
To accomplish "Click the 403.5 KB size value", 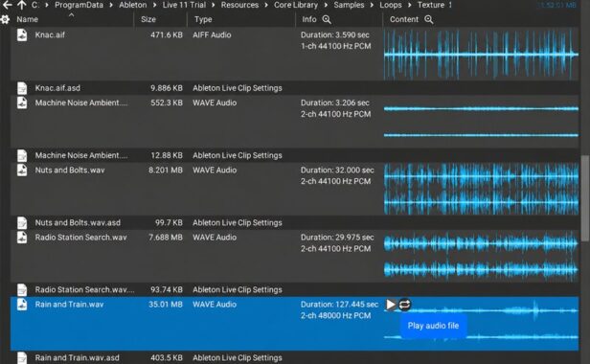I will pyautogui.click(x=167, y=357).
